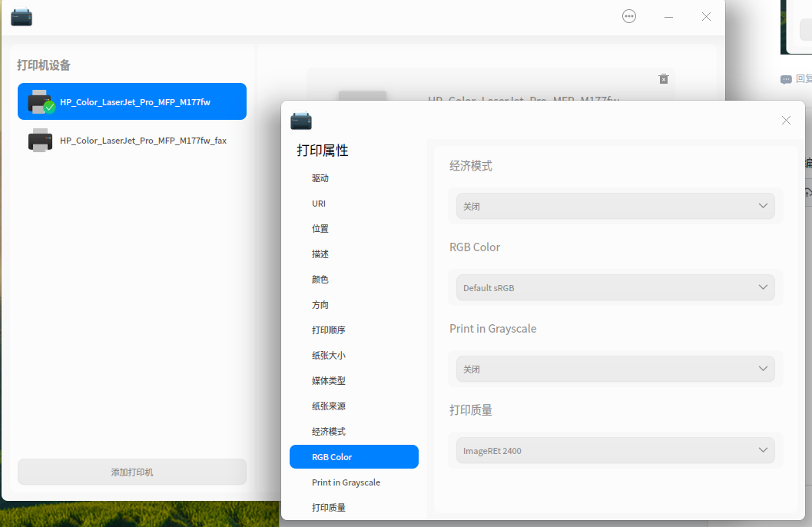Screen dimensions: 812x527
Task: Select the HP_Color_LaserJet_Pro_MFP_M177fw printer
Action: [132, 101]
